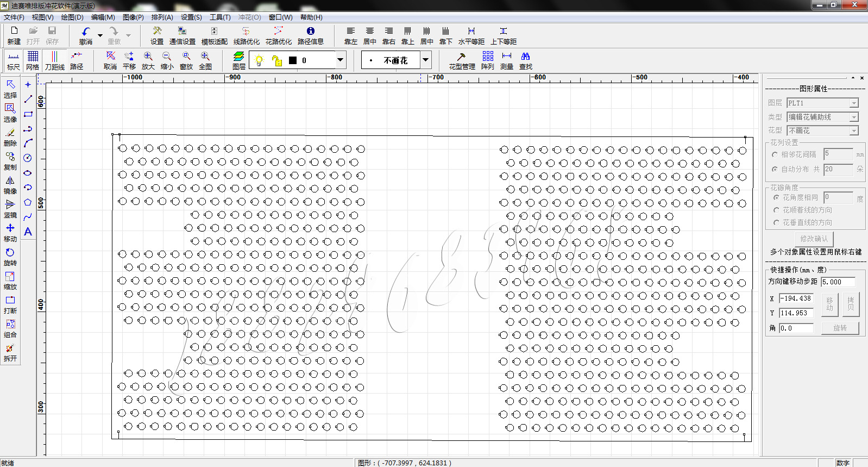The height and width of the screenshot is (467, 868).
Task: Click the 测量 measure tool
Action: pyautogui.click(x=506, y=60)
